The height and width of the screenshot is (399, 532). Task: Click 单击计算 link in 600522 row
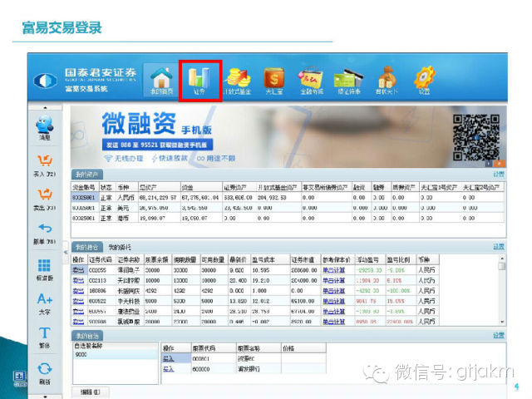coord(334,301)
